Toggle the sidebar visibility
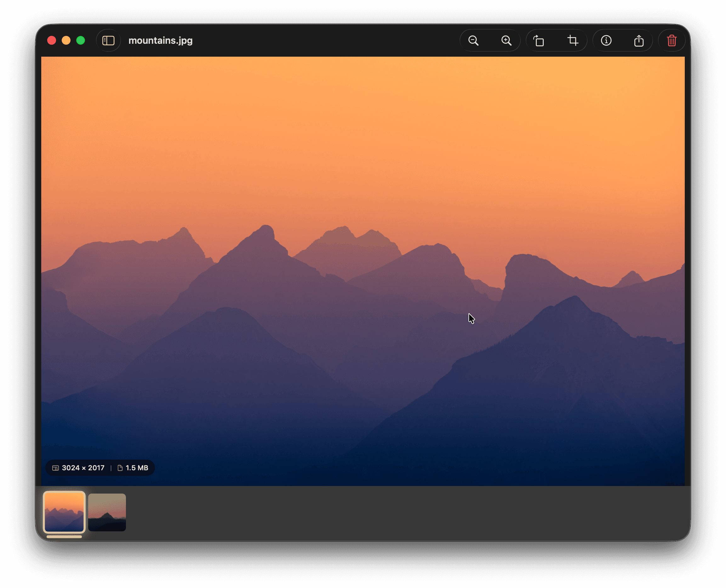Viewport: 726px width, 588px height. (108, 40)
